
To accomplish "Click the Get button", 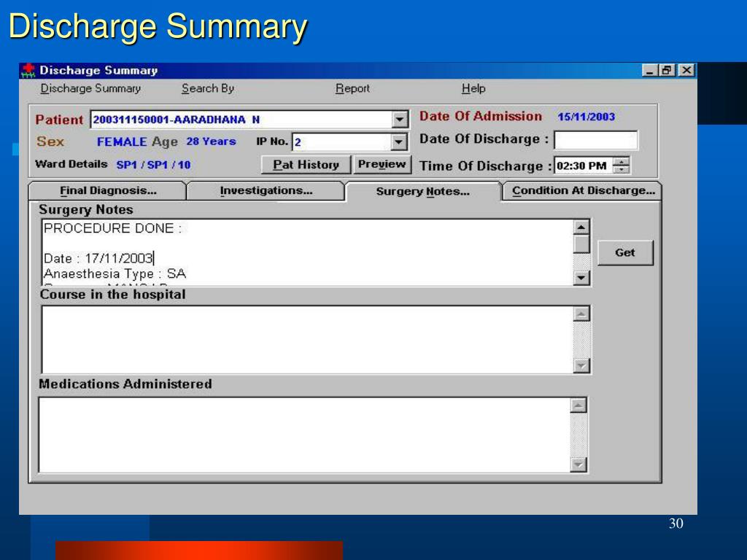I will [x=625, y=253].
